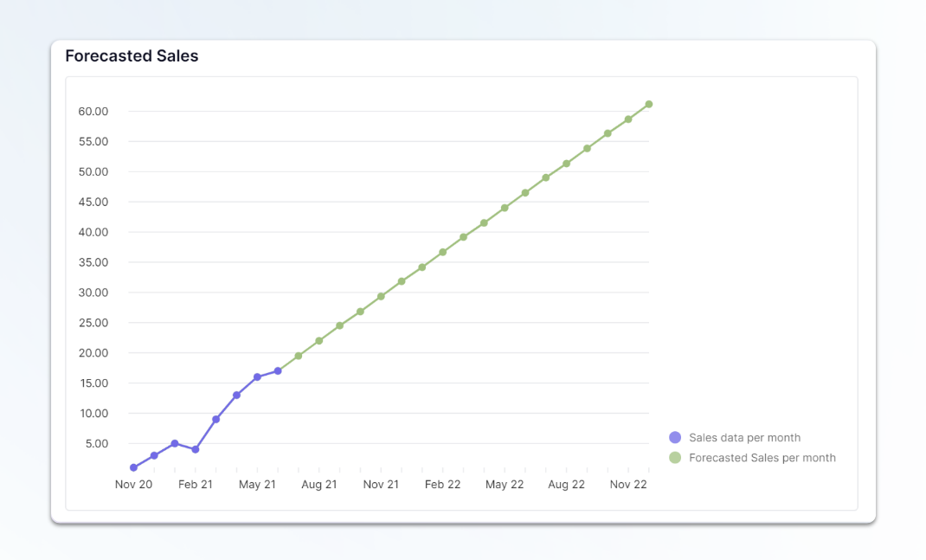Click the green Forecasted Sales legend swatch
This screenshot has width=926, height=560.
click(675, 457)
